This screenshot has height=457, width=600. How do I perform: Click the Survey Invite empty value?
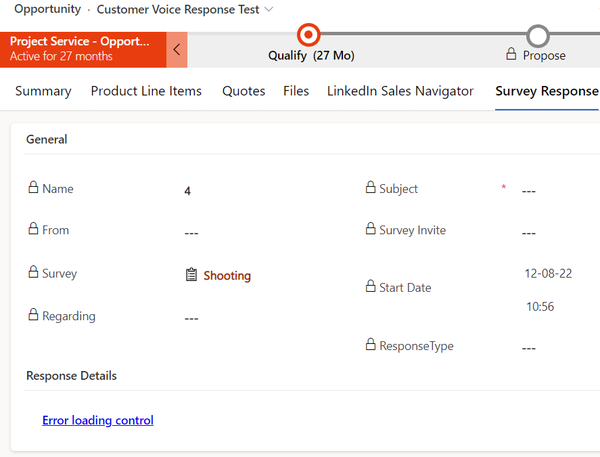tap(529, 233)
